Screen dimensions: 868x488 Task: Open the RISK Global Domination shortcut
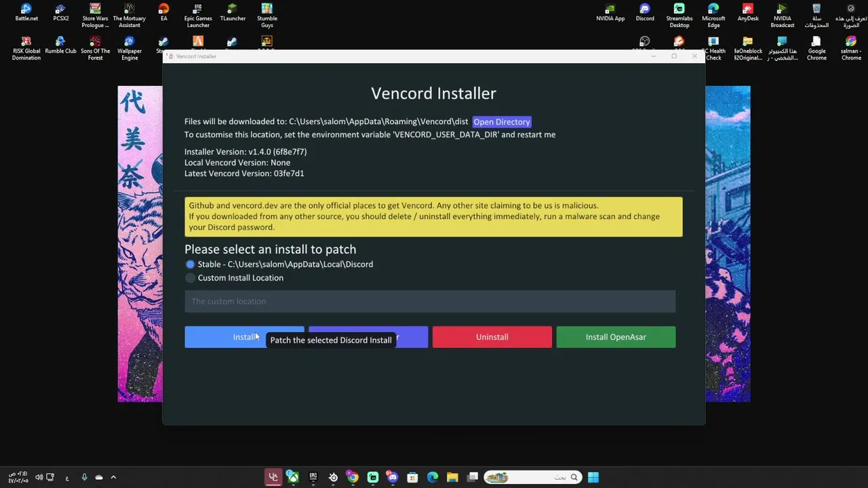click(26, 49)
